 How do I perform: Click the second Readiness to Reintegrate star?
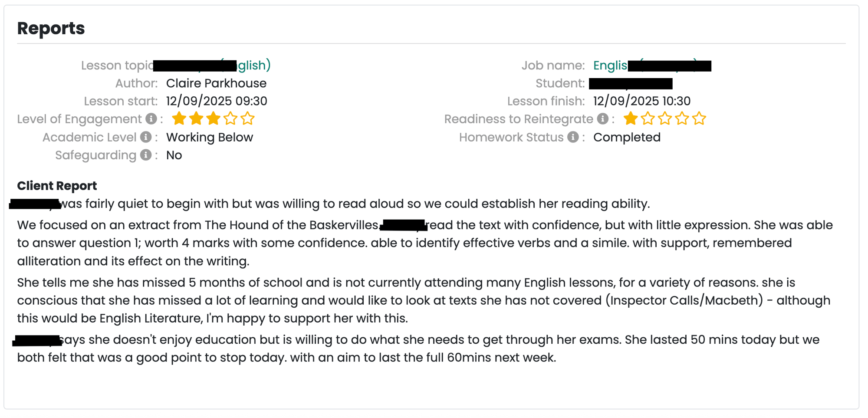click(x=648, y=118)
